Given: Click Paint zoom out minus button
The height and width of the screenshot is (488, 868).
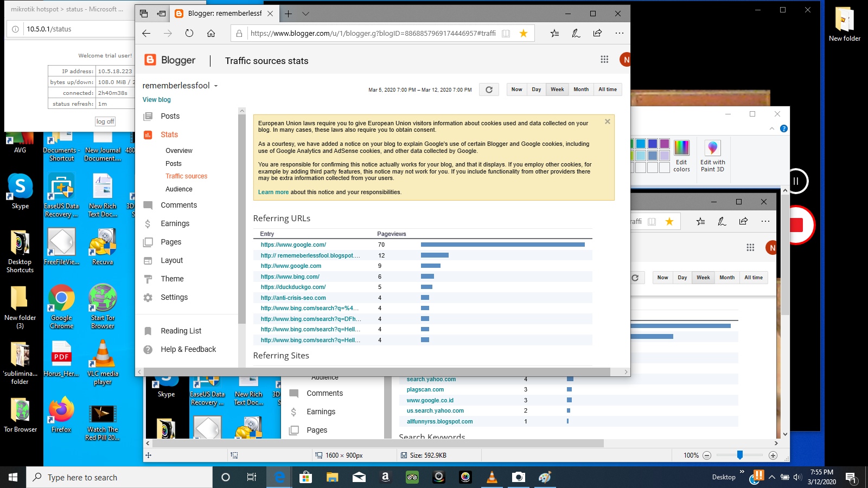Looking at the screenshot, I should coord(706,455).
